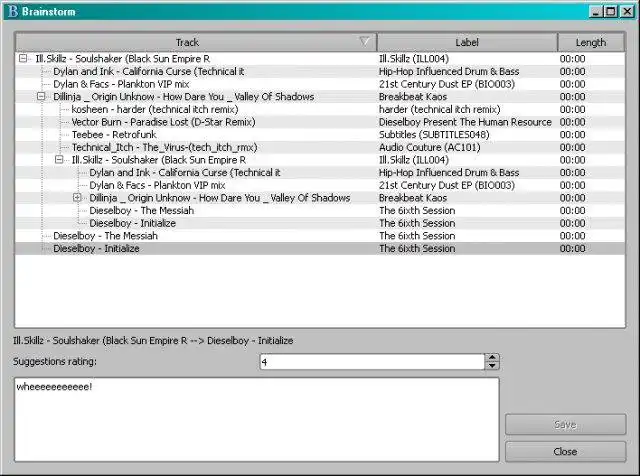
Task: Minimize the Brainstorm window
Action: [x=596, y=11]
